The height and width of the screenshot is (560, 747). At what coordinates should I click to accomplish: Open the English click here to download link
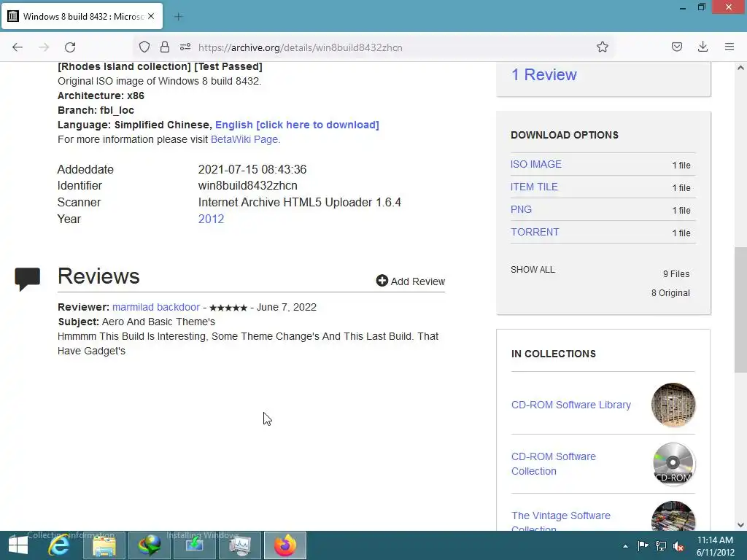pyautogui.click(x=298, y=125)
